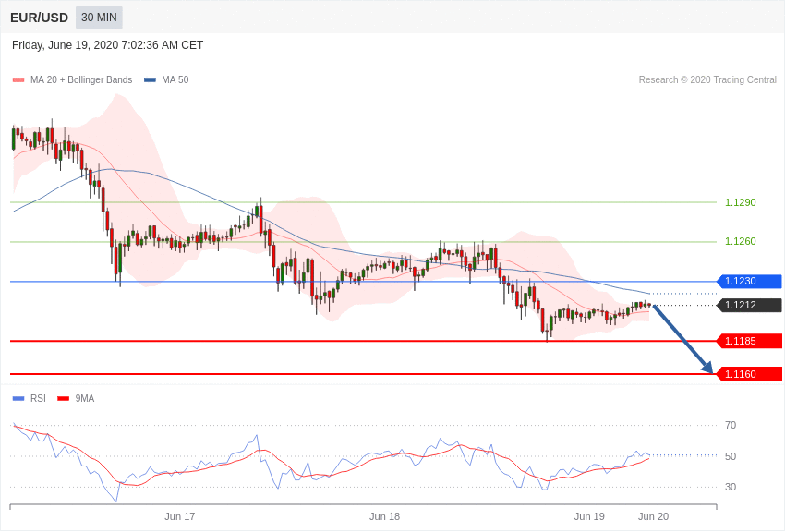785x532 pixels.
Task: Click the Research © 2020 Trading Central credit
Action: 707,79
